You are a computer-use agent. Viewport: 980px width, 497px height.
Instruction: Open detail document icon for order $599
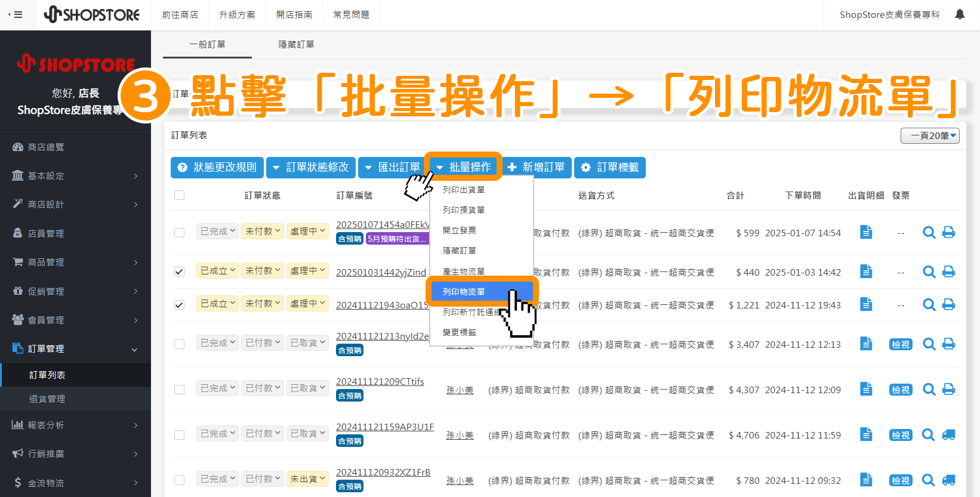click(866, 232)
